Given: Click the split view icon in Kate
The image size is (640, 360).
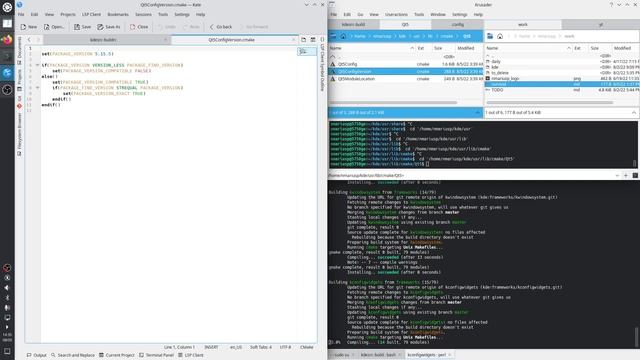Looking at the screenshot, I should (x=313, y=40).
